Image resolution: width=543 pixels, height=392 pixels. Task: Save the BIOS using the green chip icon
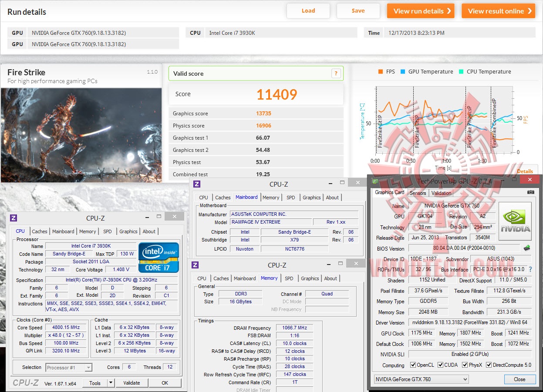tap(527, 248)
